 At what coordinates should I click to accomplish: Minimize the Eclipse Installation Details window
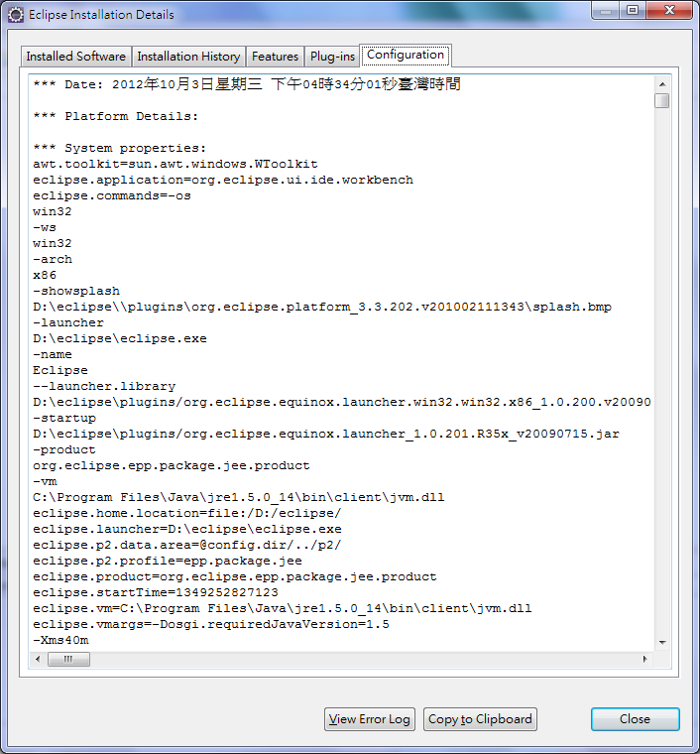click(606, 11)
